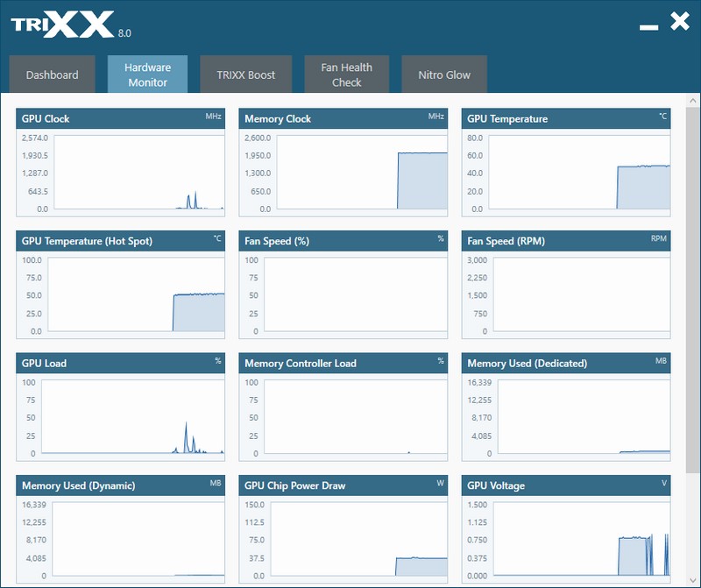Click the 0.375 axis value in GPU Voltage
The image size is (701, 588).
[x=477, y=558]
